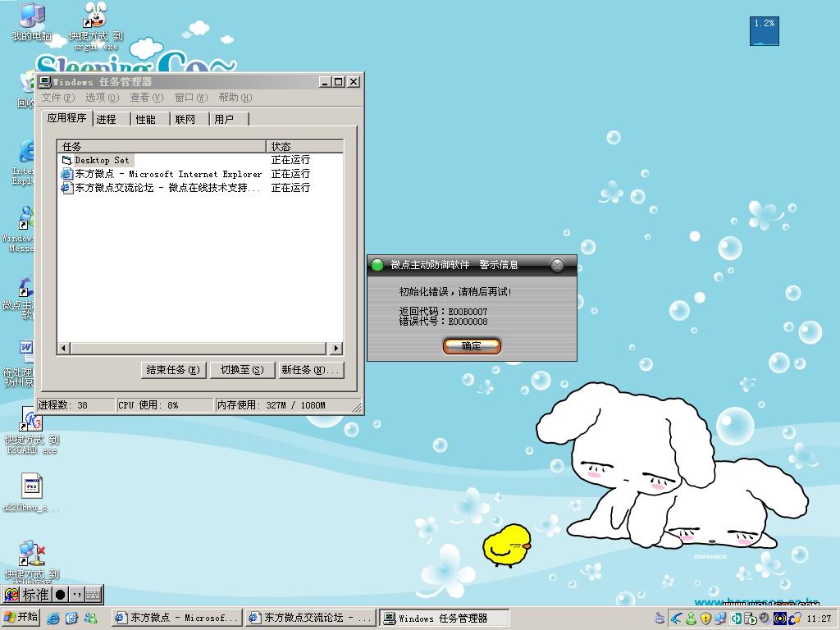Screen dimensions: 840x630
Task: Open the 我的电脑 desktop icon
Action: (31, 21)
